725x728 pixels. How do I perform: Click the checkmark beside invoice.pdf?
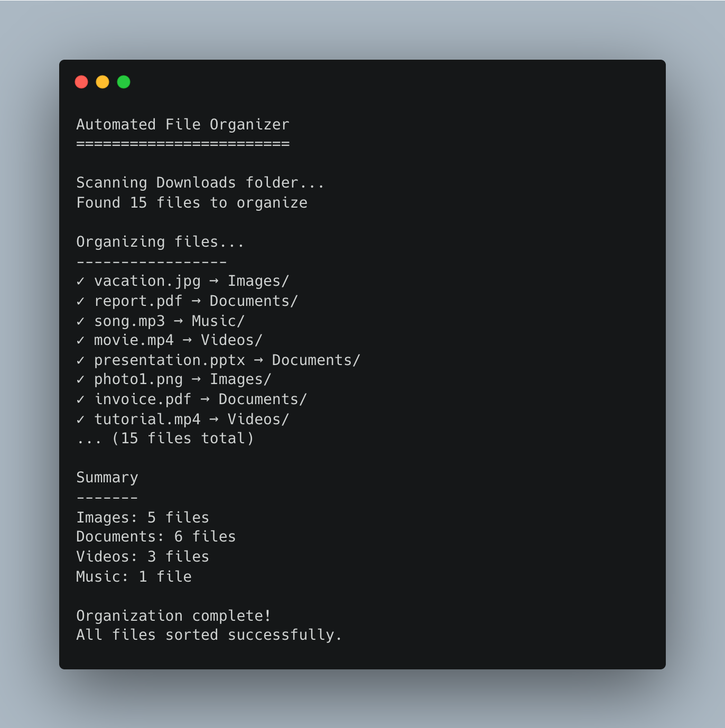[80, 399]
